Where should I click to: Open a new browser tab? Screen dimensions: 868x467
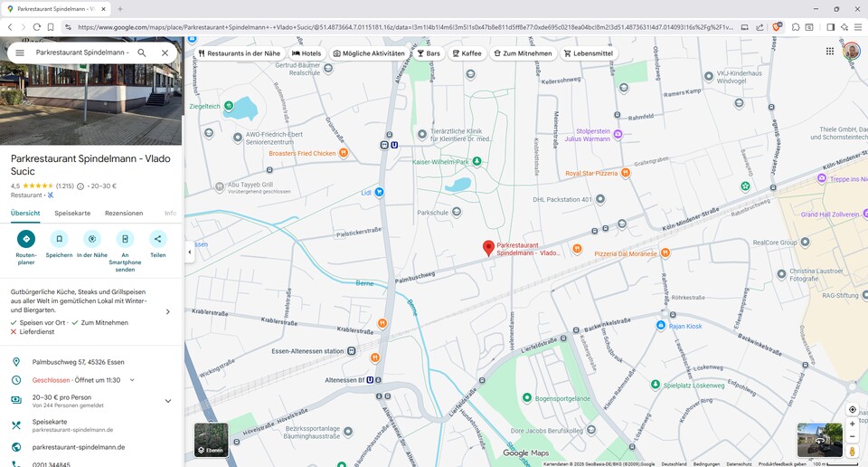click(x=120, y=9)
